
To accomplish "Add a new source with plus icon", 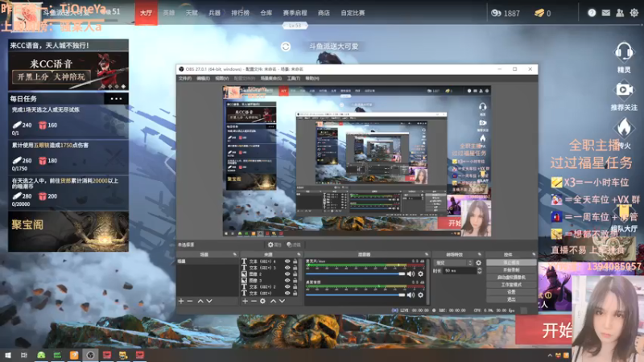I will [245, 301].
